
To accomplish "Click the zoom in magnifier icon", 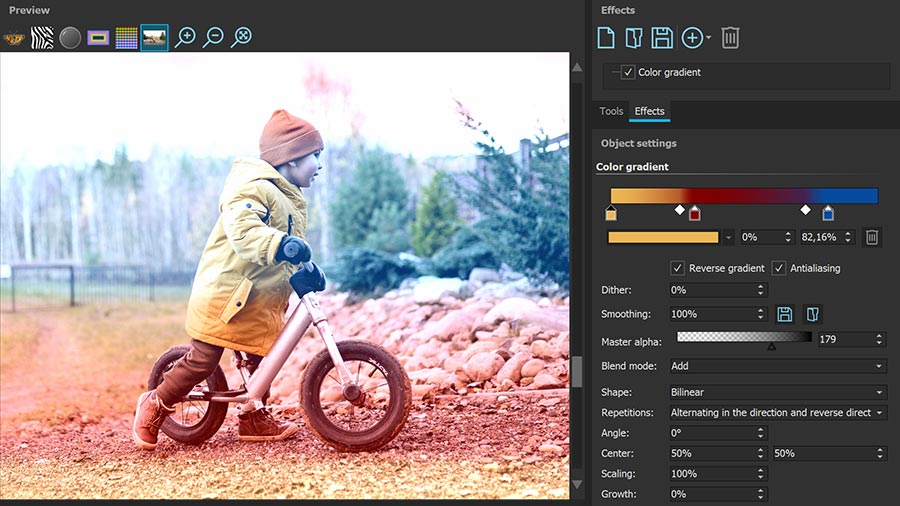I will [185, 38].
